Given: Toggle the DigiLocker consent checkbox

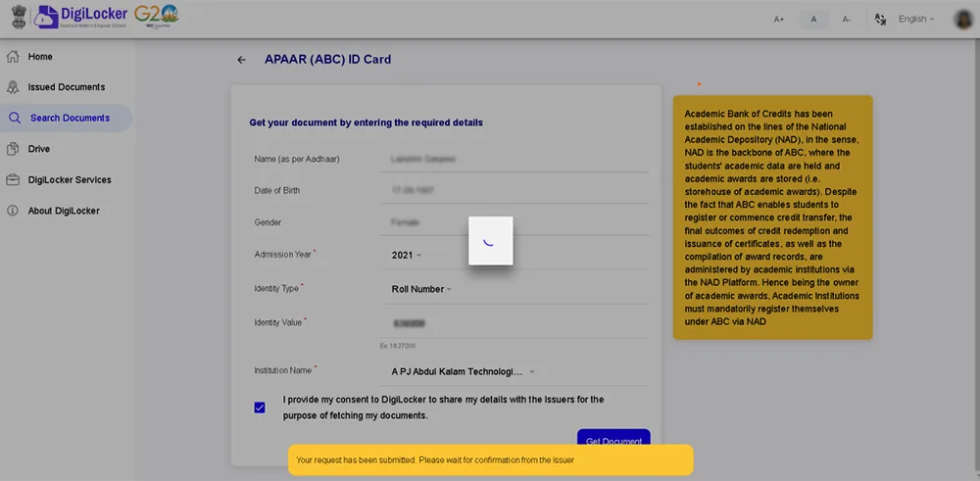Looking at the screenshot, I should point(260,408).
